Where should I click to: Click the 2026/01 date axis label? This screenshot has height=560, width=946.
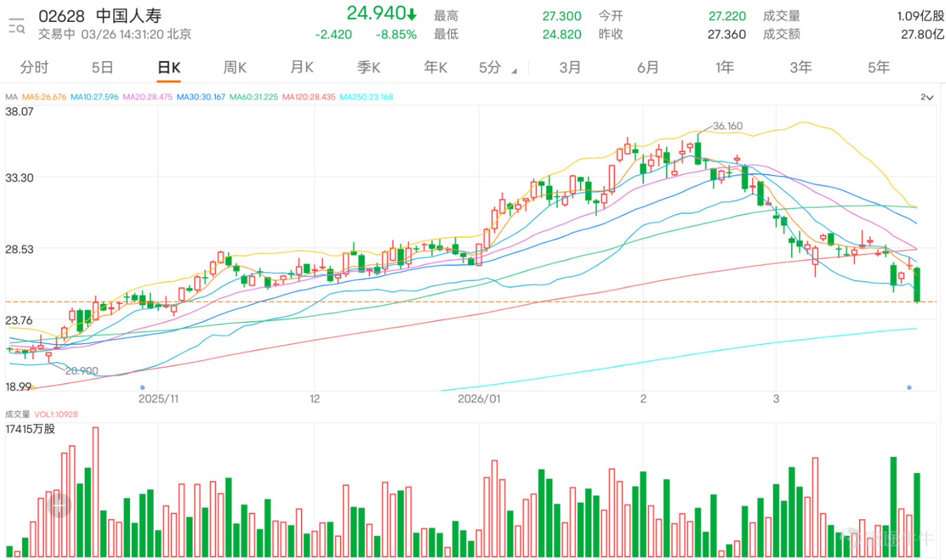click(479, 399)
